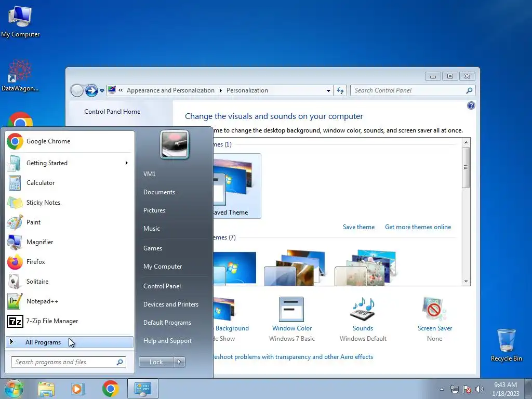Click the Appearance and Personalization breadcrumb arrow
This screenshot has height=399, width=532.
(x=220, y=90)
